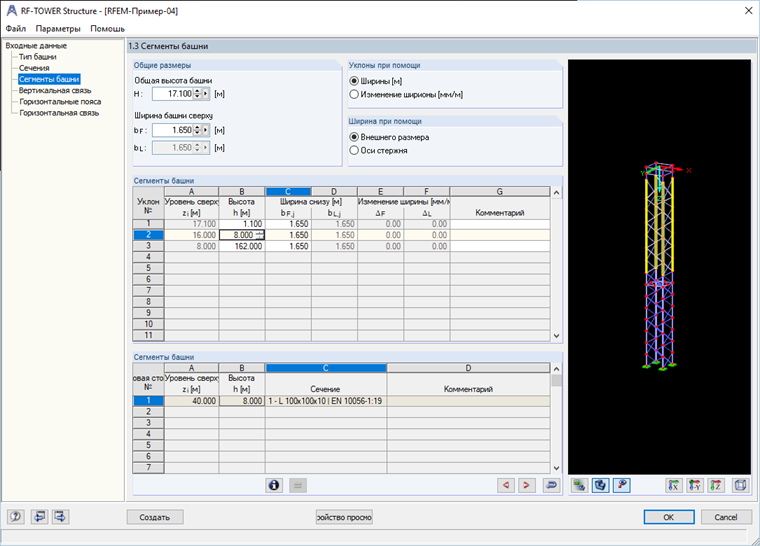Viewport: 760px width, 546px height.
Task: Go to previous input window icon
Action: (39, 517)
